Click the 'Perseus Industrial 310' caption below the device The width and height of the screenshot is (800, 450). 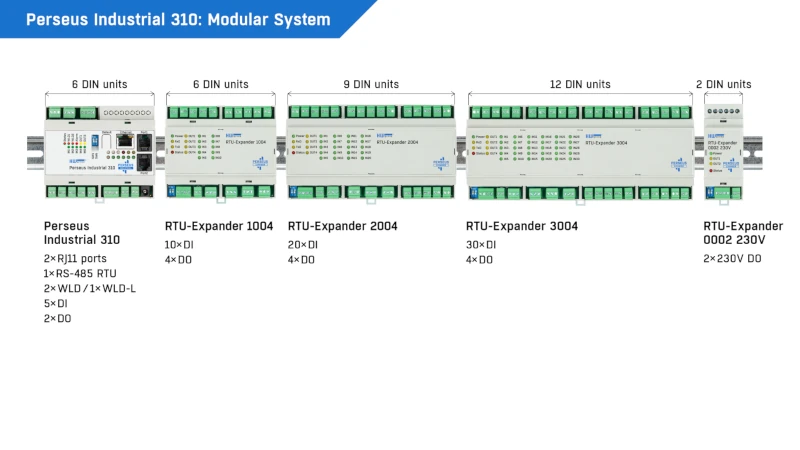(82, 233)
